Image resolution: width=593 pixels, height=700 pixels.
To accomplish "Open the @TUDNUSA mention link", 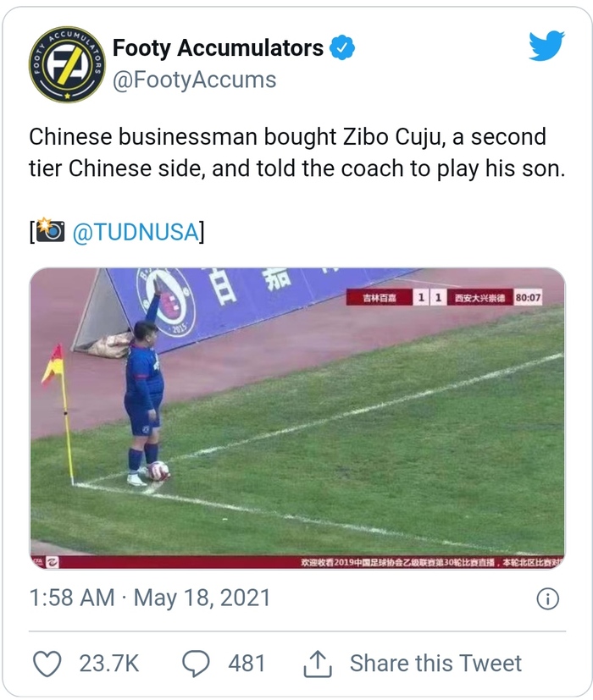I will (x=135, y=232).
